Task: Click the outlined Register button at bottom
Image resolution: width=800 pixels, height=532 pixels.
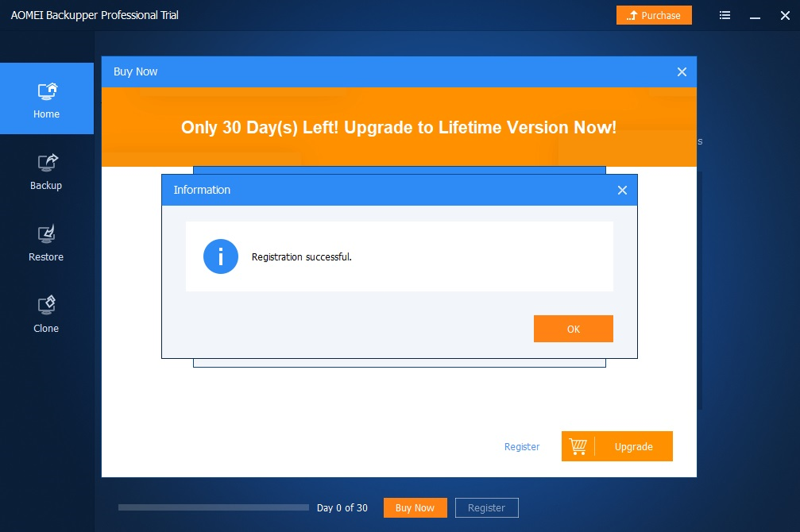Action: click(486, 507)
